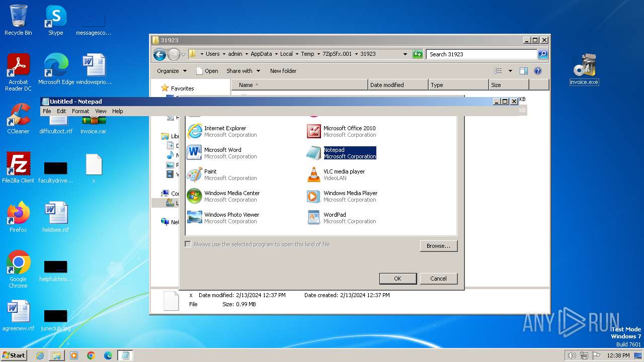The height and width of the screenshot is (362, 644).
Task: Sort by Name column header
Action: pyautogui.click(x=300, y=85)
